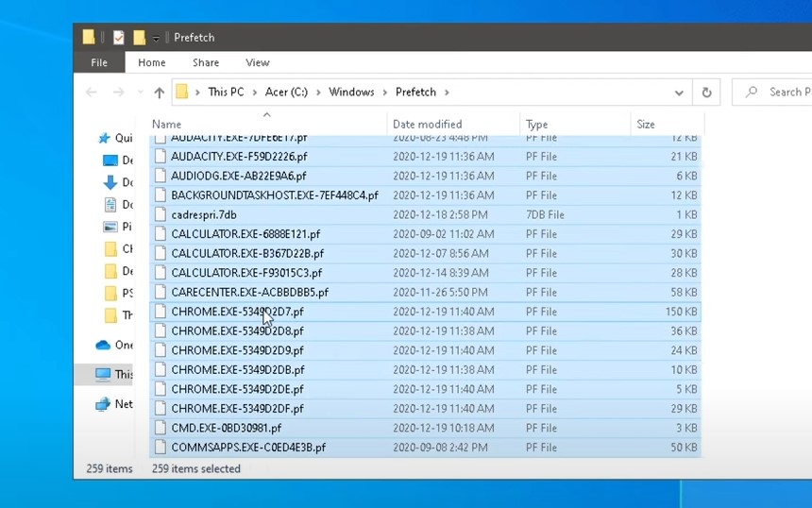The width and height of the screenshot is (812, 508).
Task: Click the Properties icon in title bar
Action: coord(118,38)
